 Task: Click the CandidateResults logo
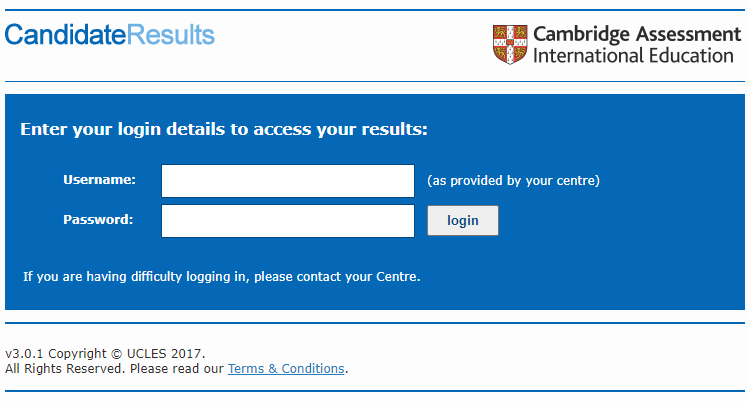pos(110,35)
